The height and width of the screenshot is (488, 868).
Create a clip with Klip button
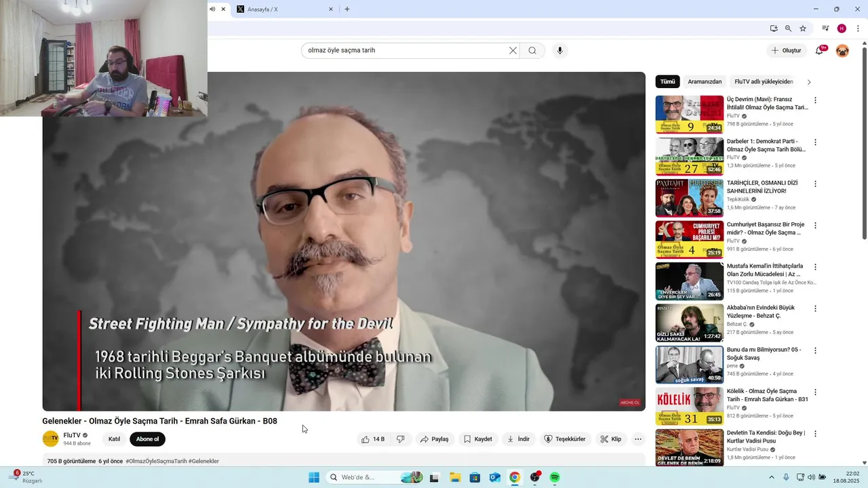click(x=610, y=439)
